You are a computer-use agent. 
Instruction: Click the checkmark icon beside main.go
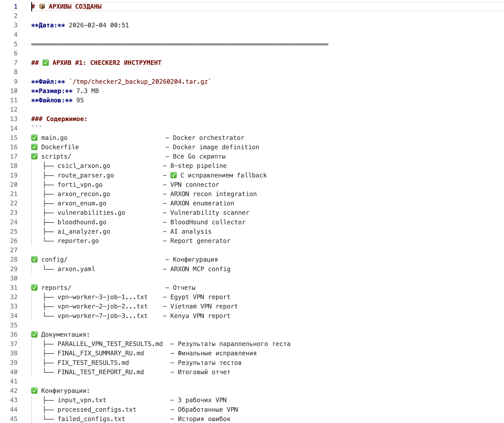pos(34,138)
